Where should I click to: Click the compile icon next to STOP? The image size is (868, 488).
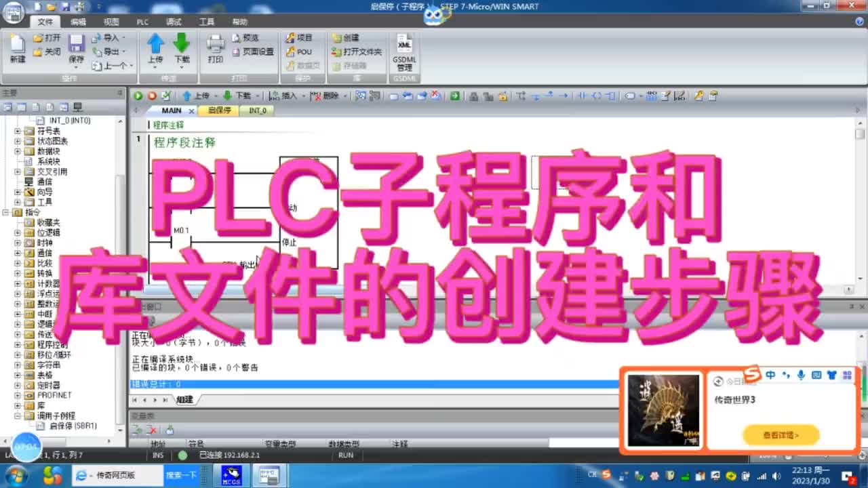(165, 96)
